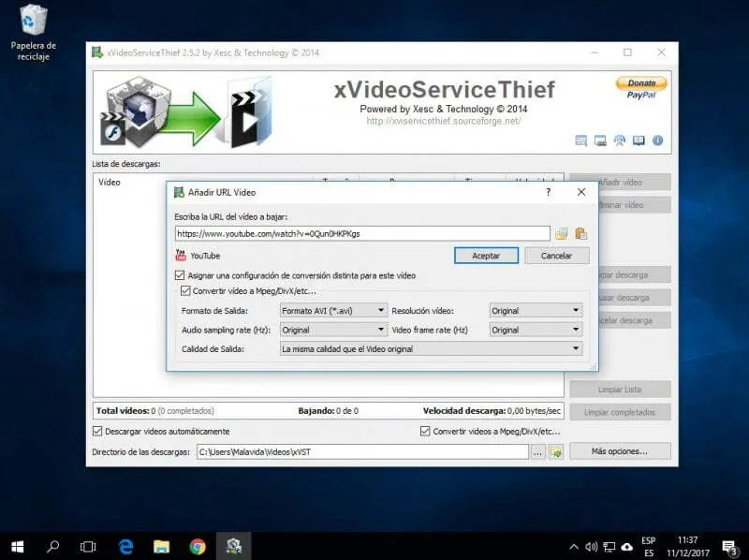Open the 'Resolución vídeo' dropdown
Image resolution: width=749 pixels, height=560 pixels.
pos(536,310)
